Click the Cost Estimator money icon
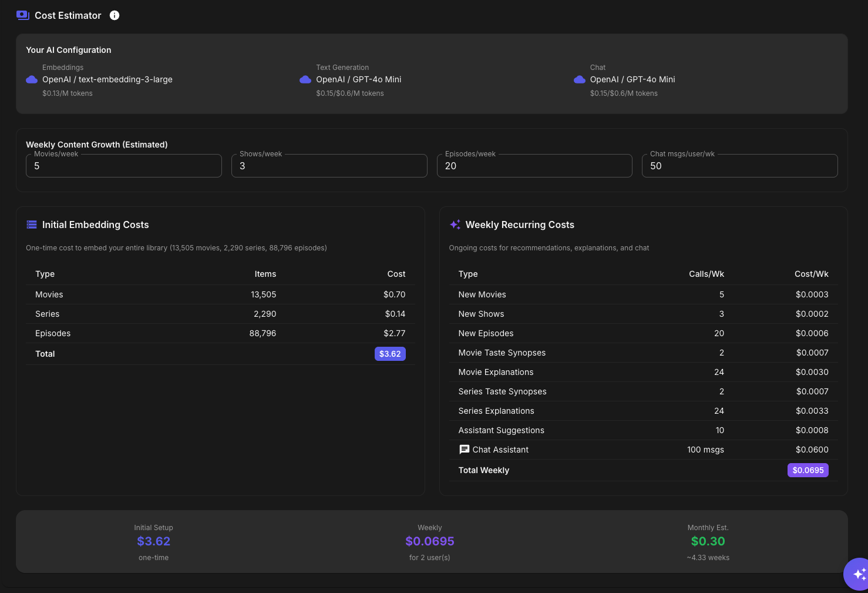868x593 pixels. pyautogui.click(x=23, y=15)
